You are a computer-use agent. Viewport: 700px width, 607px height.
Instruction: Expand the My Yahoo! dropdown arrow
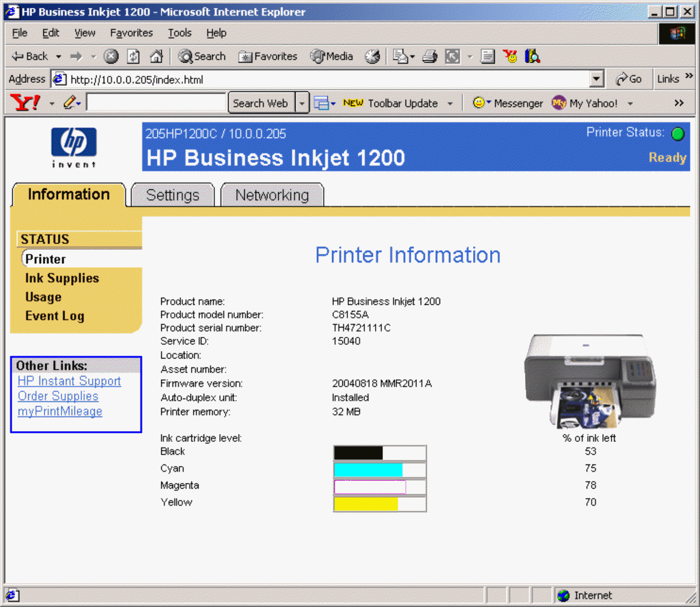pyautogui.click(x=630, y=104)
